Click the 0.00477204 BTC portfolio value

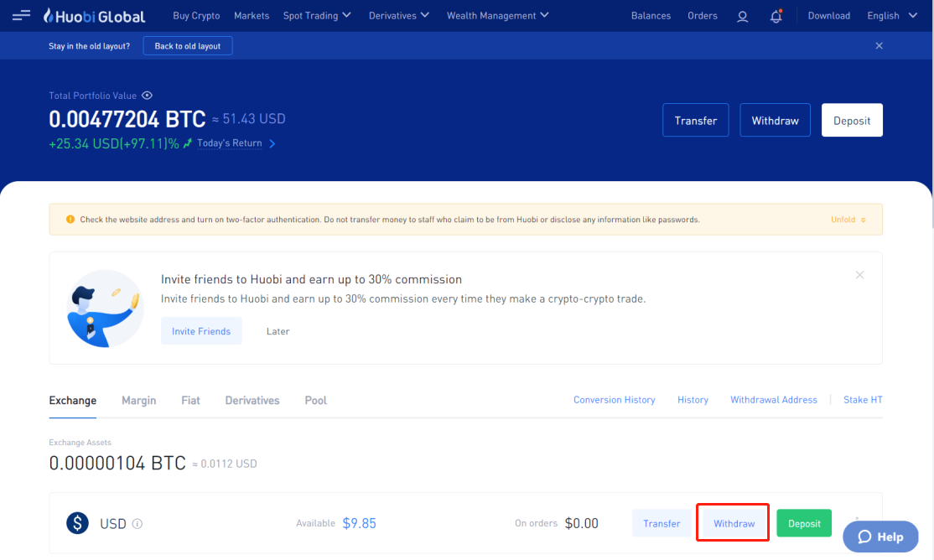coord(127,119)
